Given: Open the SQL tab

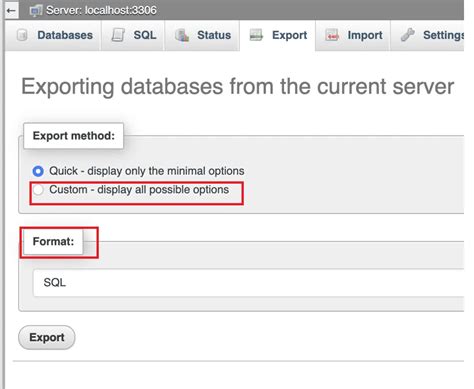Looking at the screenshot, I should [x=133, y=35].
